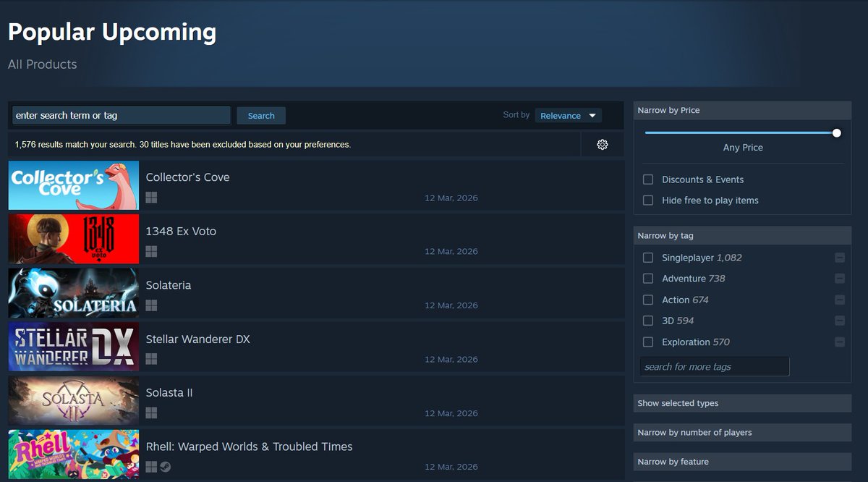This screenshot has width=868, height=482.
Task: Click the Windows platform icon under Collector's Cove
Action: coord(151,197)
